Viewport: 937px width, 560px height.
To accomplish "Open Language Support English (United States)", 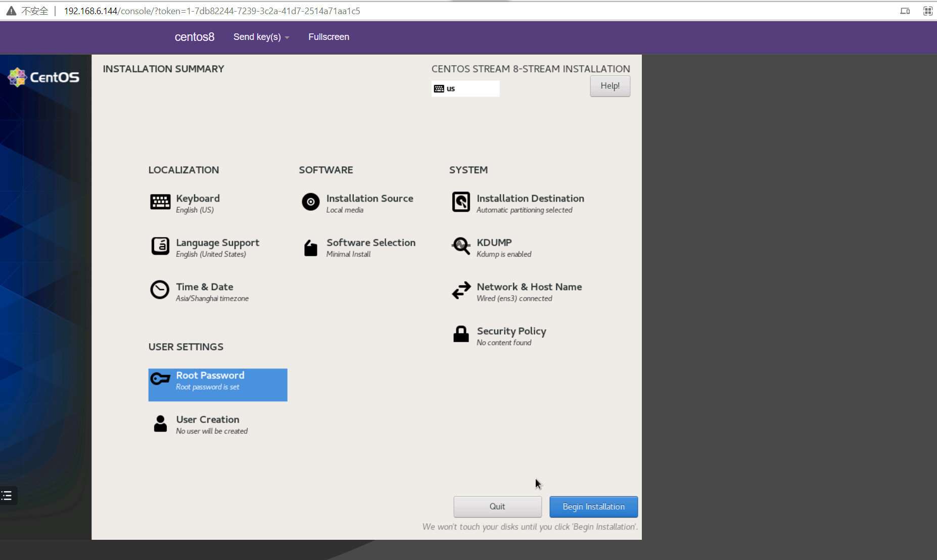I will [217, 248].
